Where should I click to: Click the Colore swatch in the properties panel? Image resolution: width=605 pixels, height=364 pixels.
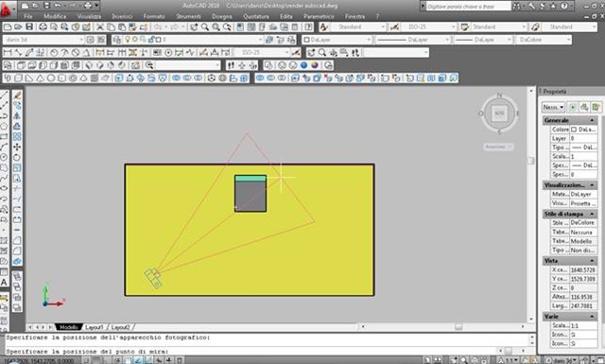pyautogui.click(x=574, y=130)
